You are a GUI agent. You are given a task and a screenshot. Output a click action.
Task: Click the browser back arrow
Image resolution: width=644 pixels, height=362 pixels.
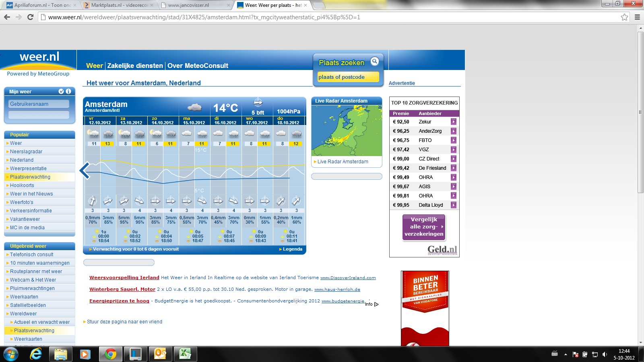tap(7, 17)
